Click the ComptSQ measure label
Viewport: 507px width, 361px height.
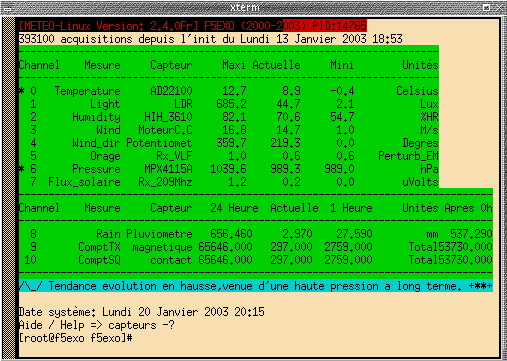[99, 260]
